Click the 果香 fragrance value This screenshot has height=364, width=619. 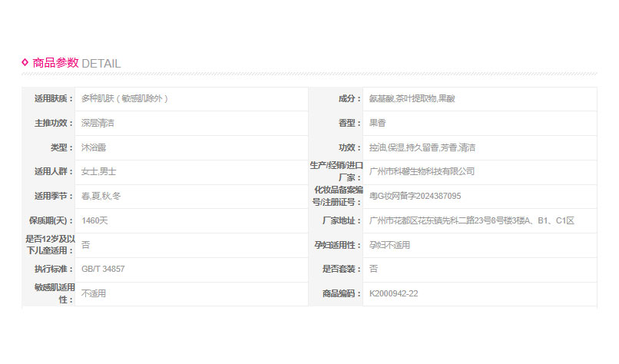pyautogui.click(x=377, y=123)
